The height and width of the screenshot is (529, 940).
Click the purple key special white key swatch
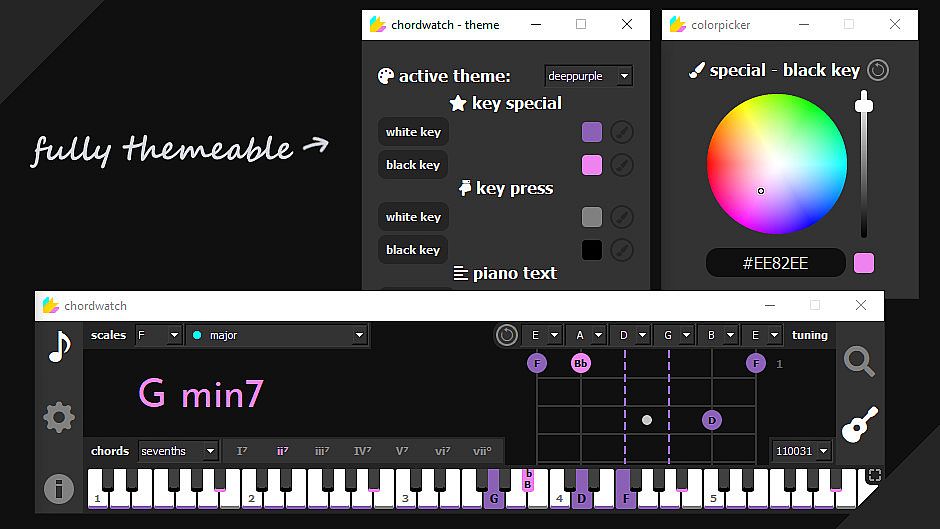592,132
